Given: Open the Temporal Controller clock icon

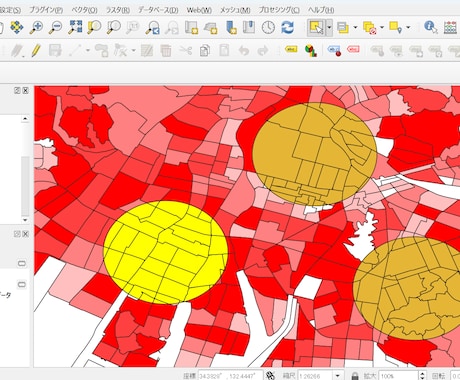Looking at the screenshot, I should 268,27.
